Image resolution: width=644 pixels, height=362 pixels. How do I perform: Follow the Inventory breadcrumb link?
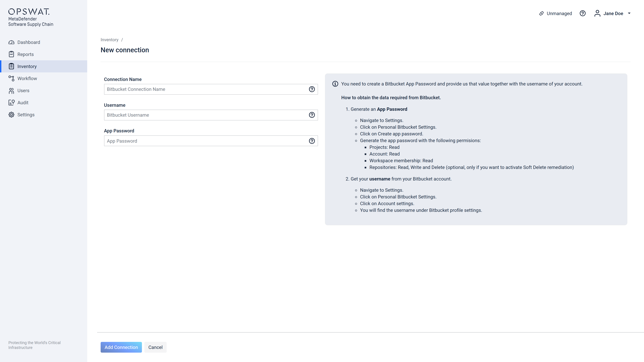coord(109,40)
